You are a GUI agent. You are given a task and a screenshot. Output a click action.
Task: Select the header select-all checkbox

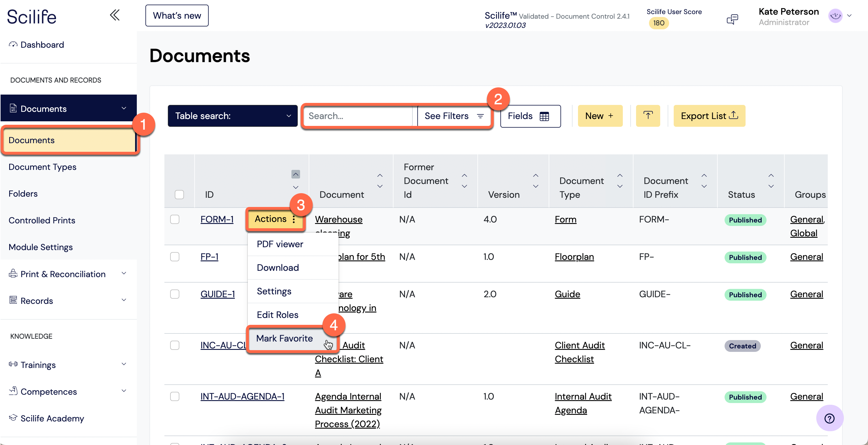(x=179, y=195)
